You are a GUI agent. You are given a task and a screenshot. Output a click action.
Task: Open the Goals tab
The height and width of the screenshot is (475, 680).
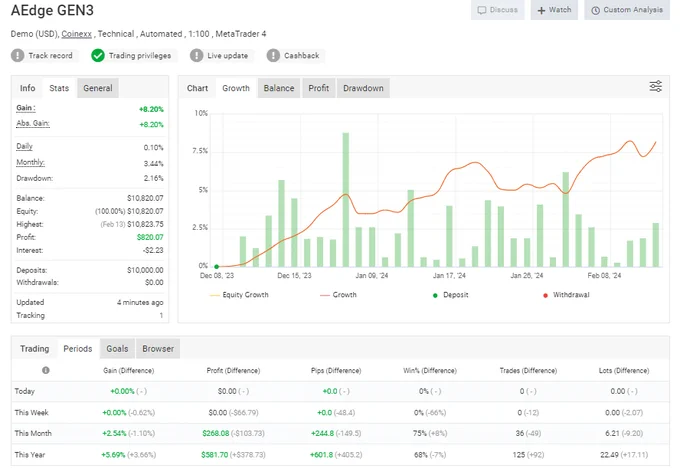click(x=117, y=349)
